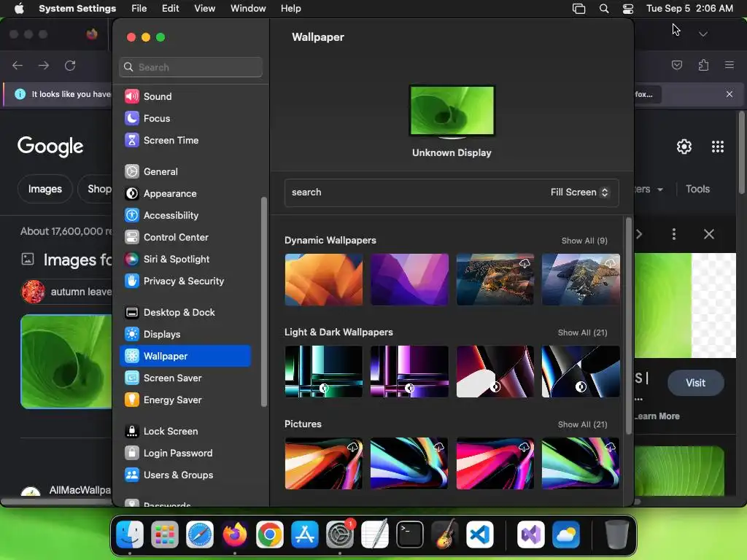Select Wallpaper sidebar item

pos(185,356)
